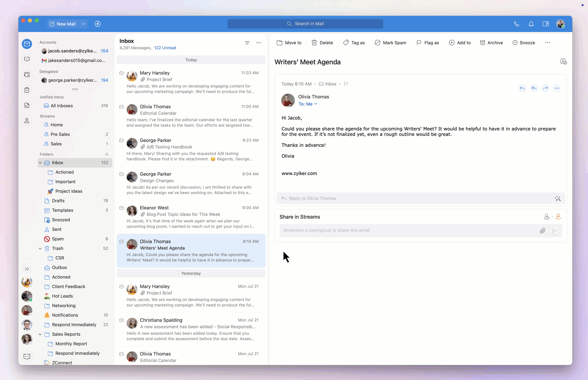Toggle read status of Mary Hansley 11:03 email
The width and height of the screenshot is (588, 380).
pos(121,73)
